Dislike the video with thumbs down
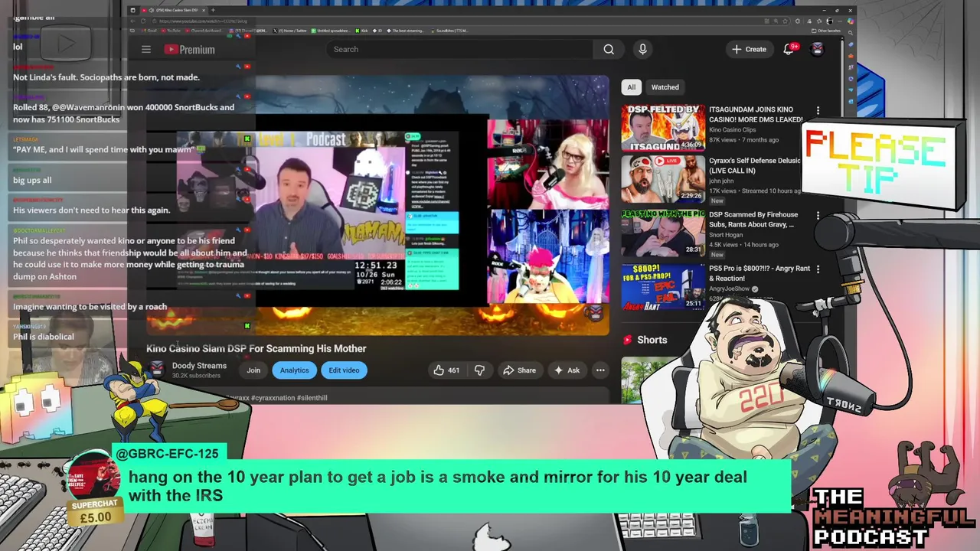 tap(479, 370)
